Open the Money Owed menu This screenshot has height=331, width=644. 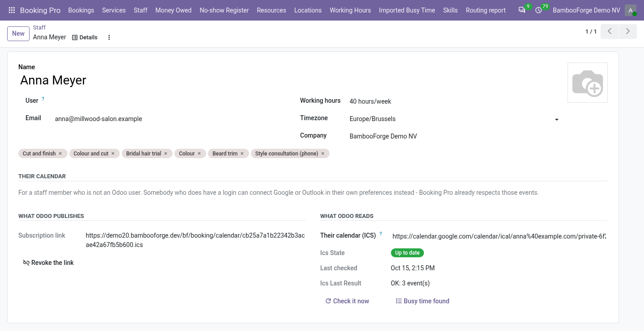pyautogui.click(x=174, y=10)
